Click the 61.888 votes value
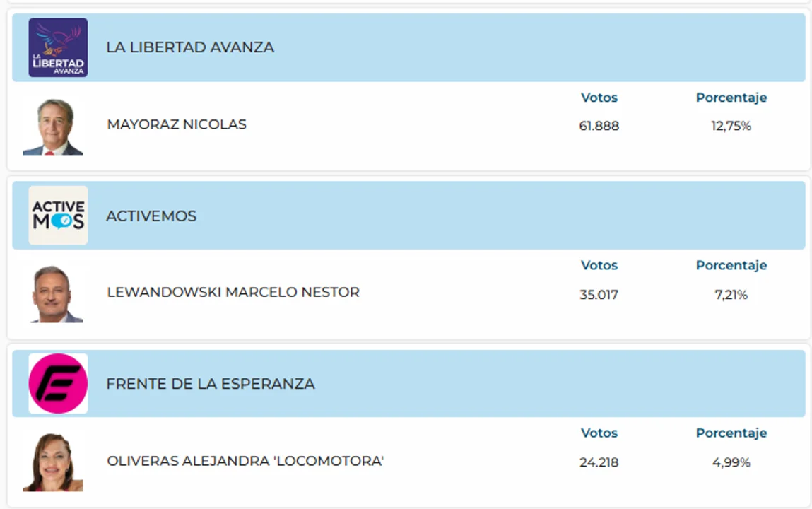Image resolution: width=812 pixels, height=509 pixels. coord(599,126)
